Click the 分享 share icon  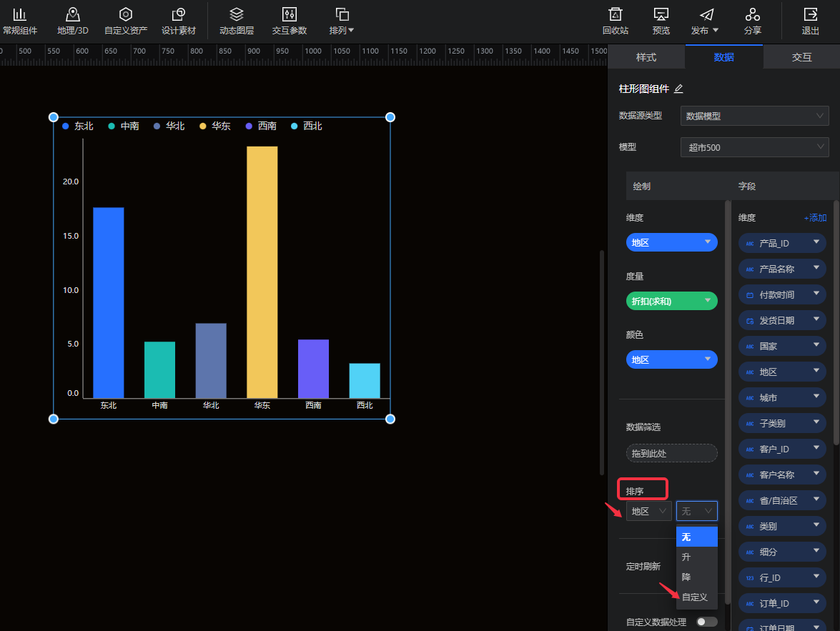(752, 15)
